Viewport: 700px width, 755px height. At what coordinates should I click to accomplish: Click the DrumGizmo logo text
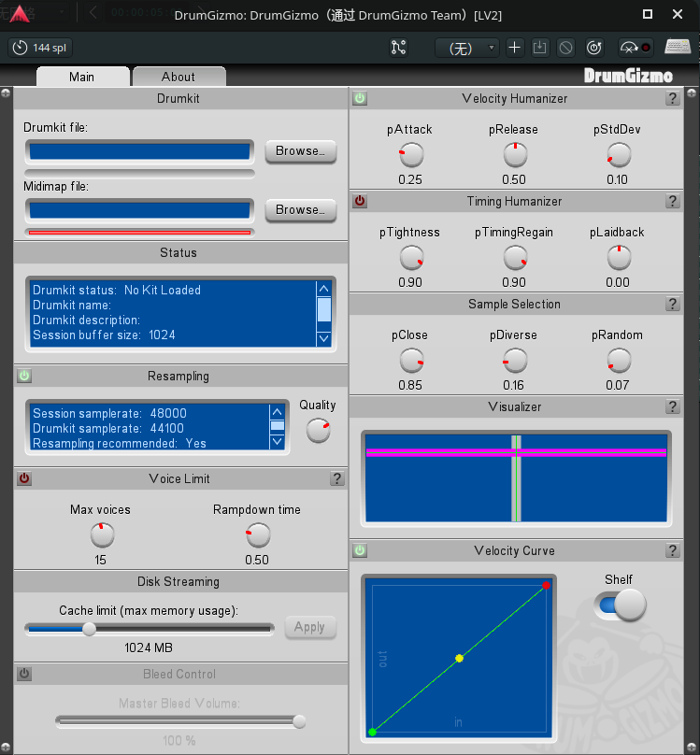pos(628,76)
